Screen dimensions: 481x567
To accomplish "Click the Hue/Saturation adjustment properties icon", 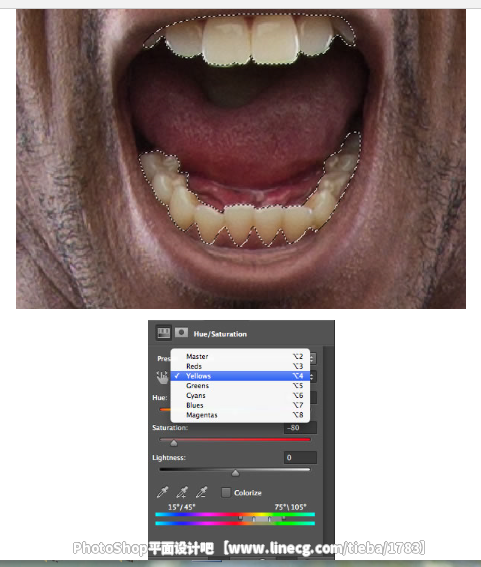I will point(163,333).
